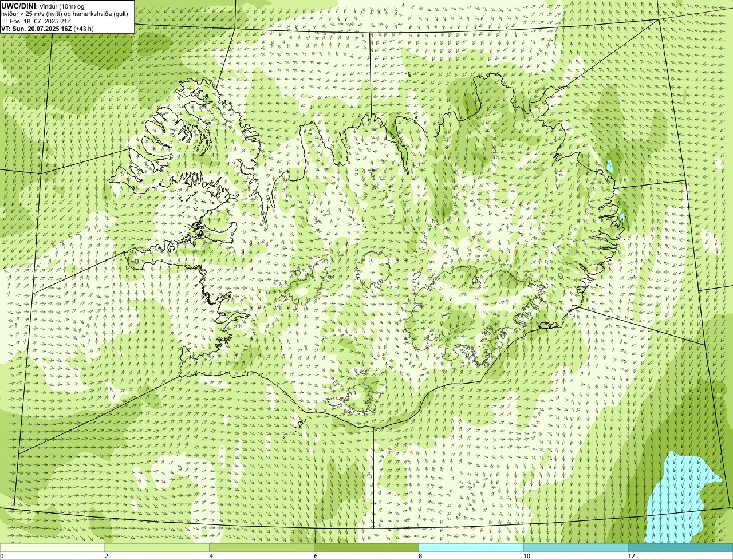Click the legend swatch between 2 and 4

coord(157,547)
